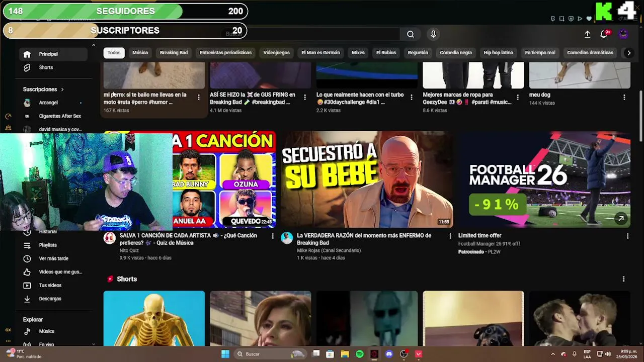Open the Shorts sidebar icon

point(27,67)
